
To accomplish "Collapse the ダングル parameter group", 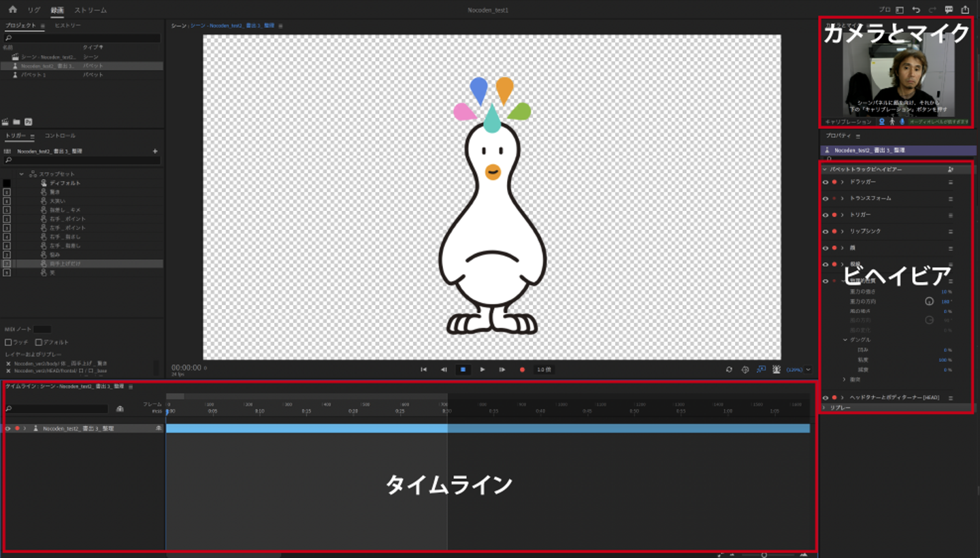I will tap(845, 340).
